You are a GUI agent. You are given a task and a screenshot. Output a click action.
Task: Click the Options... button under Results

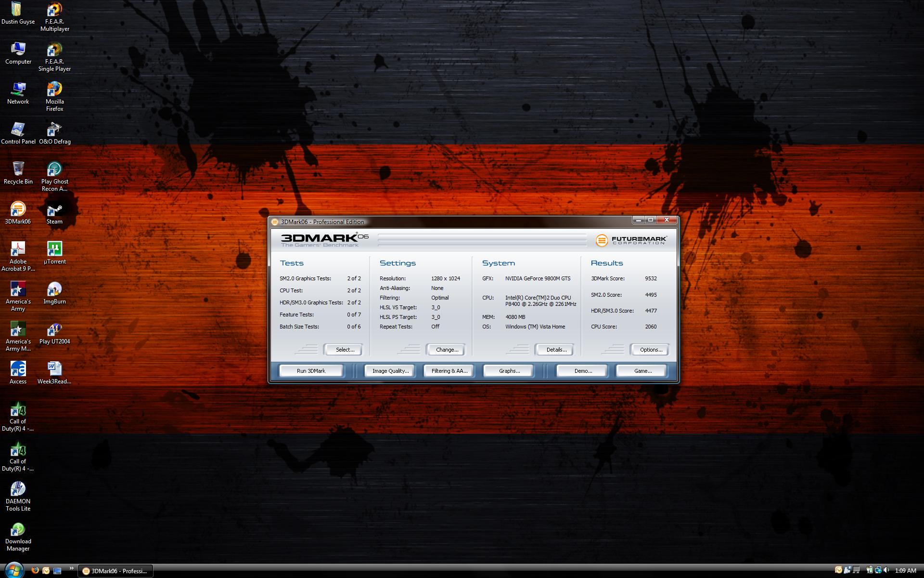(651, 350)
